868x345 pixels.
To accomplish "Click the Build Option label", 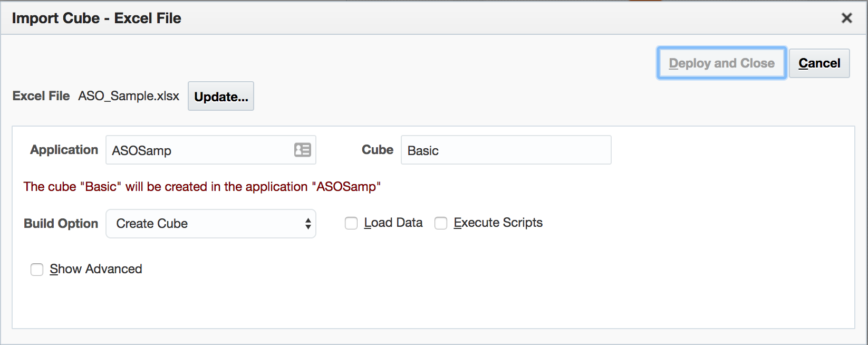I will coord(61,224).
